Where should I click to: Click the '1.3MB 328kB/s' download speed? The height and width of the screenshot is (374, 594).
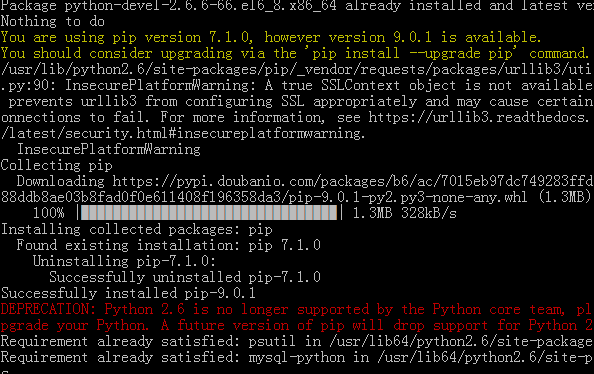point(405,213)
